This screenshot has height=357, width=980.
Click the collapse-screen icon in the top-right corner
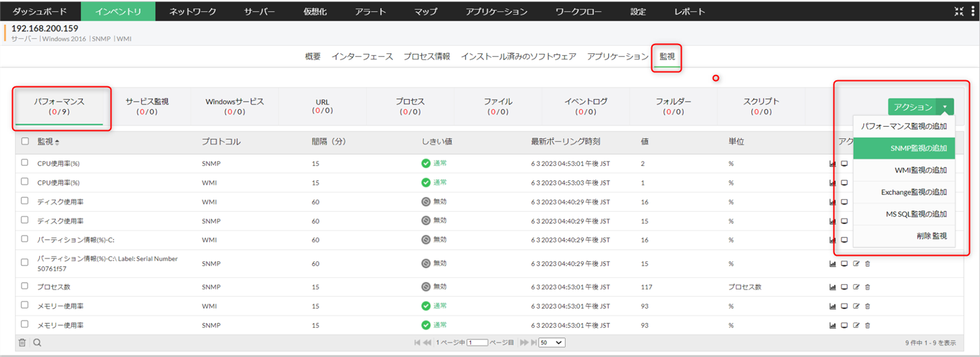(959, 11)
